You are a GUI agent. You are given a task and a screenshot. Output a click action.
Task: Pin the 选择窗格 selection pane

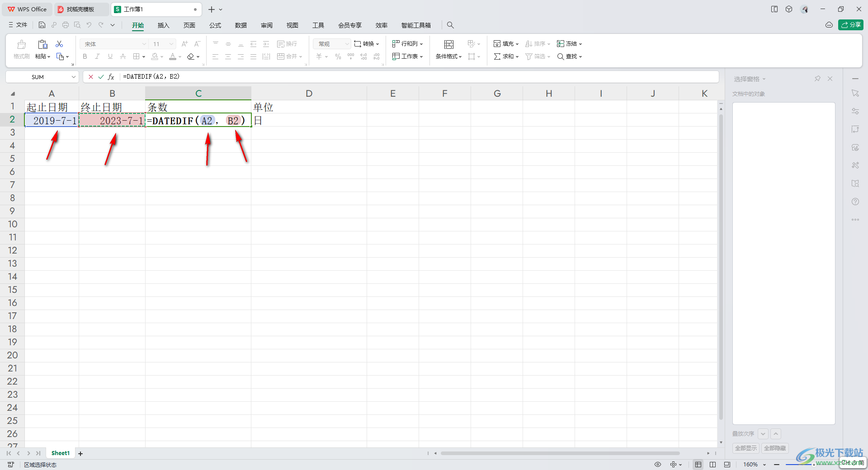(817, 79)
